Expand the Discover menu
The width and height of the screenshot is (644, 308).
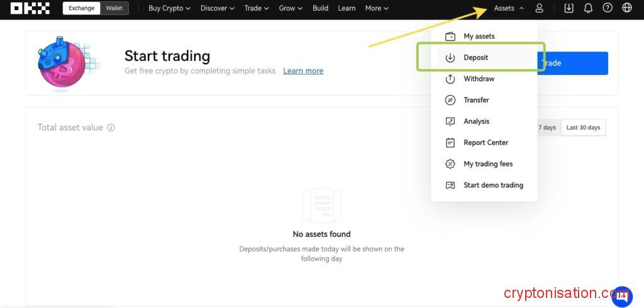click(x=217, y=8)
